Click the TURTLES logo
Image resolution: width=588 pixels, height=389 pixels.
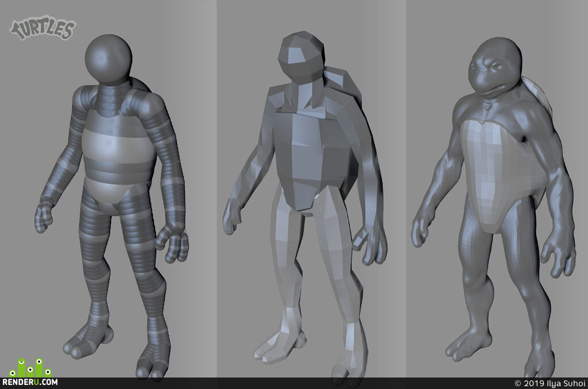pyautogui.click(x=42, y=28)
